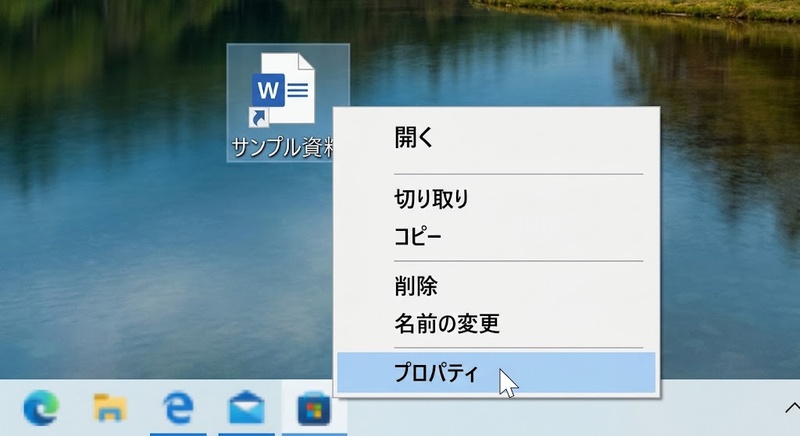
Task: Click the blue W badge on document icon
Action: [268, 90]
